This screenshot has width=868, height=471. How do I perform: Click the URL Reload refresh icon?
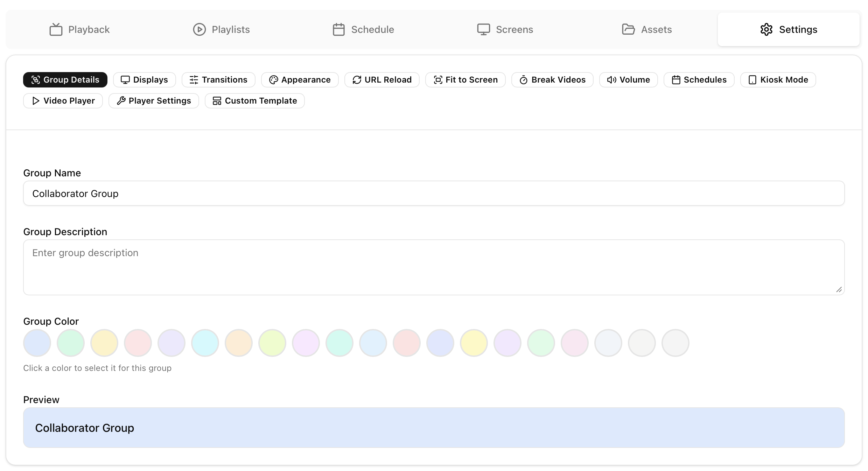[x=357, y=80]
